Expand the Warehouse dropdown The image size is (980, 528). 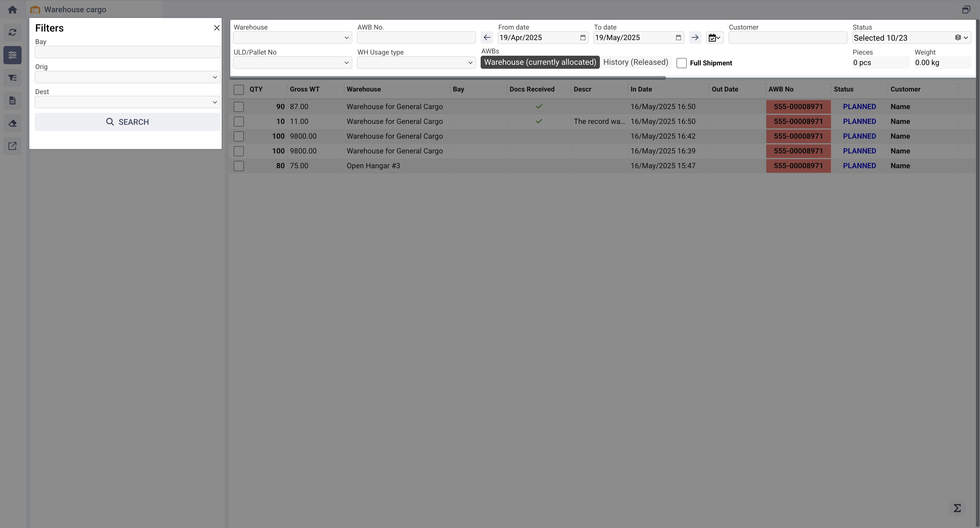292,38
